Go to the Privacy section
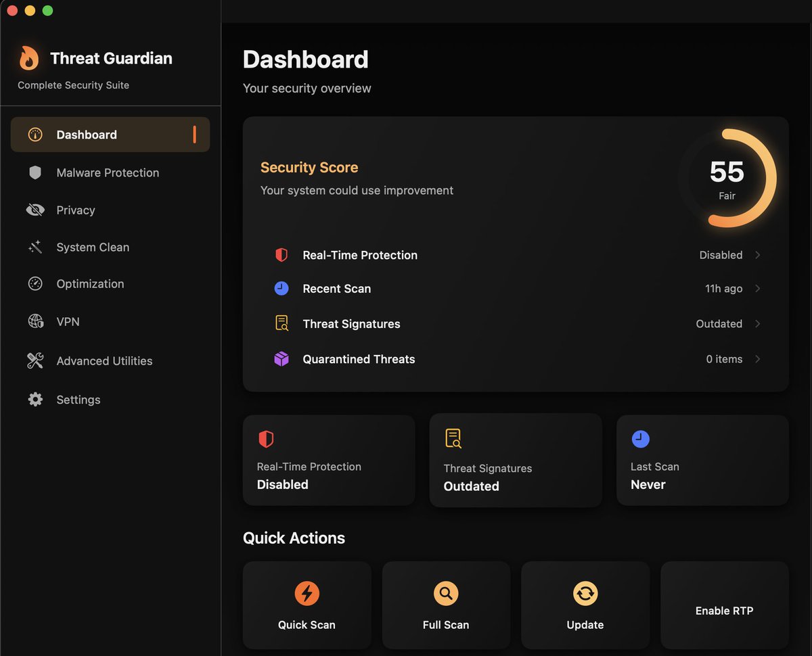The height and width of the screenshot is (656, 812). [x=110, y=210]
